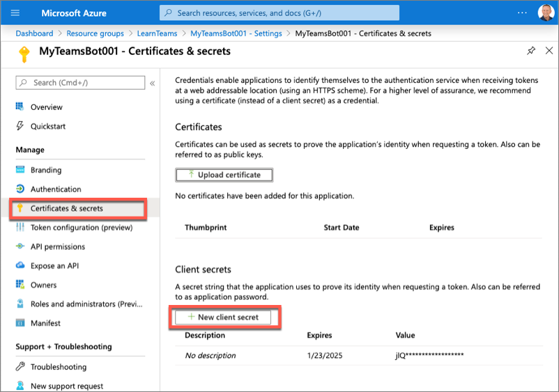559x392 pixels.
Task: Click the search magnifier icon in header
Action: coord(168,13)
